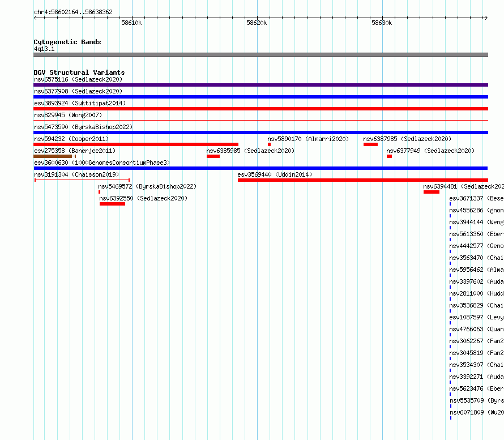Viewport: 504px width, 440px height.
Task: Open variant esv3600630 (1000GenomesConsortiumPhase3)
Action: [102, 163]
